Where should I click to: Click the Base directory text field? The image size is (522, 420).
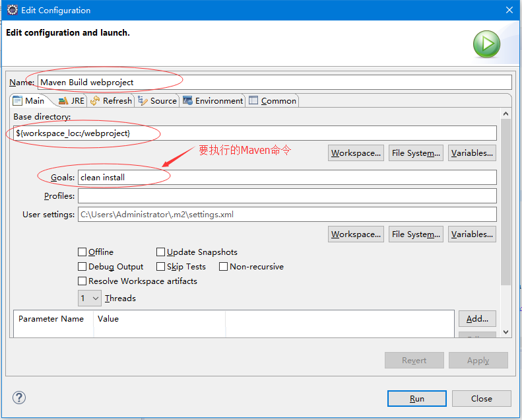[x=255, y=133]
